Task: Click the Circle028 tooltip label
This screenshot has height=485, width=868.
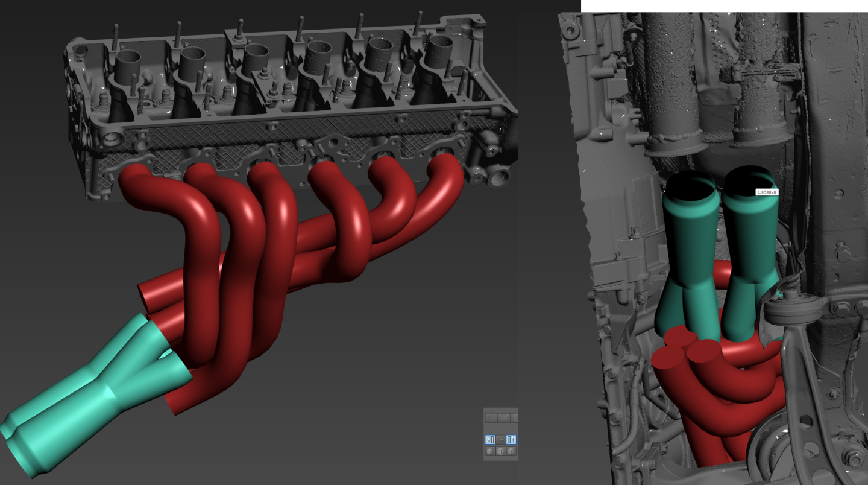Action: [767, 192]
